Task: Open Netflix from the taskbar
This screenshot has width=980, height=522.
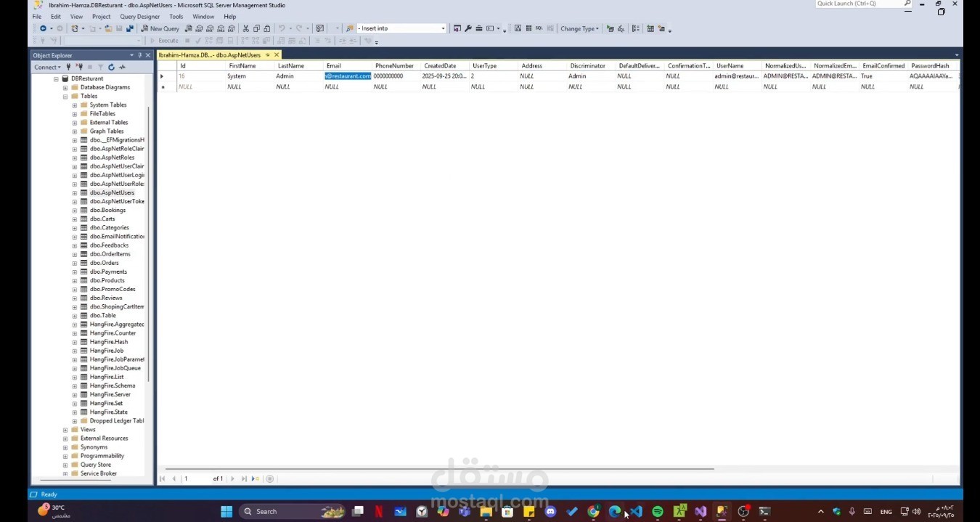Action: pyautogui.click(x=379, y=511)
